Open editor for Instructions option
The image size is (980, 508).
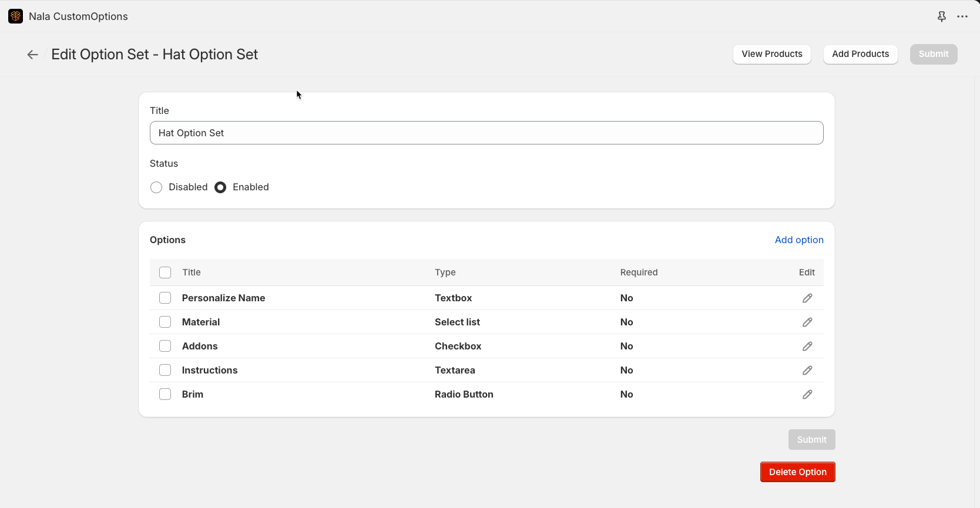[807, 371]
